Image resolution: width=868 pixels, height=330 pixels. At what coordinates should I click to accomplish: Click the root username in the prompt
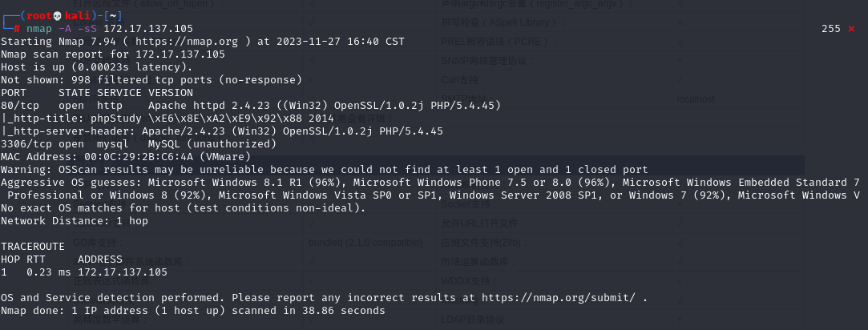(x=40, y=15)
